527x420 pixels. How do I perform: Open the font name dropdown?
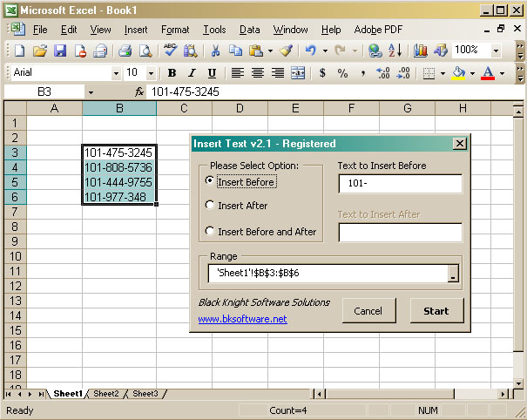[115, 73]
